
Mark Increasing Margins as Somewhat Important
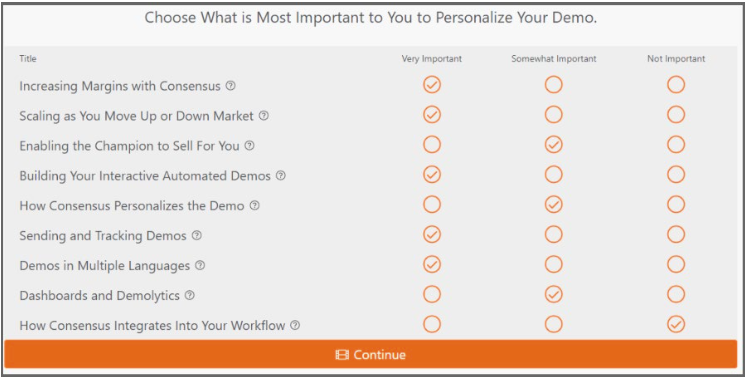click(x=553, y=85)
